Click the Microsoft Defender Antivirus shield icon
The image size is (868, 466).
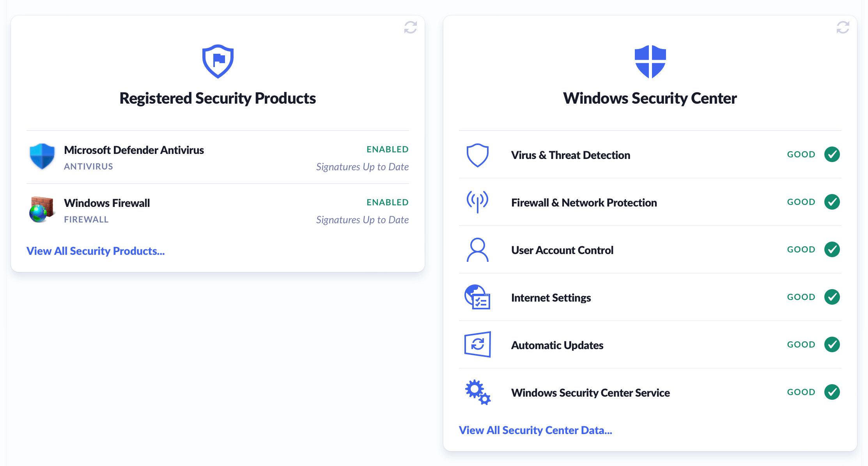click(42, 156)
